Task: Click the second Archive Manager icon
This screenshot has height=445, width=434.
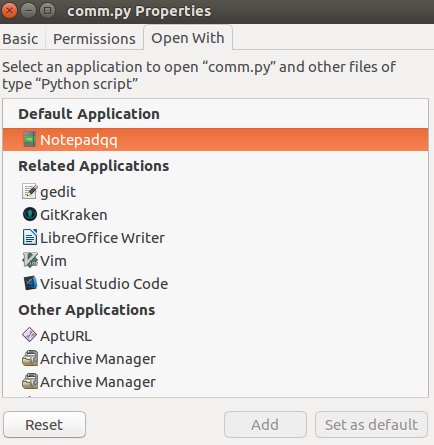Action: [30, 381]
